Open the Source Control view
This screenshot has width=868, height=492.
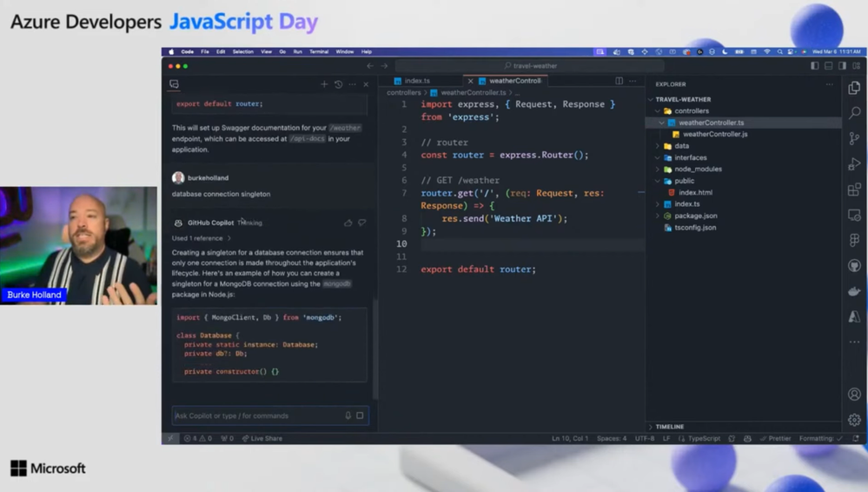coord(854,138)
